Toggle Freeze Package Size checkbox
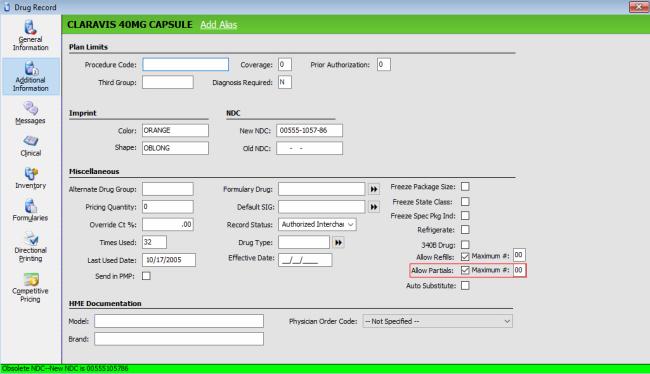The image size is (650, 374). 465,187
